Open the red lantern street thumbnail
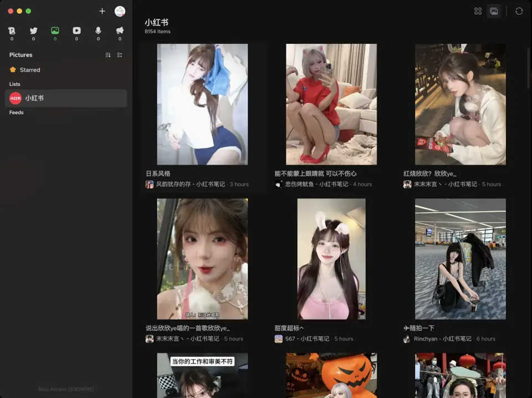The width and height of the screenshot is (532, 398). click(461, 375)
